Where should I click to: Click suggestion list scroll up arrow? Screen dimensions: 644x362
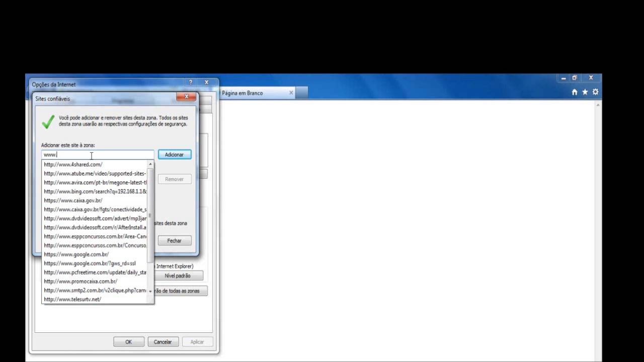(x=150, y=164)
